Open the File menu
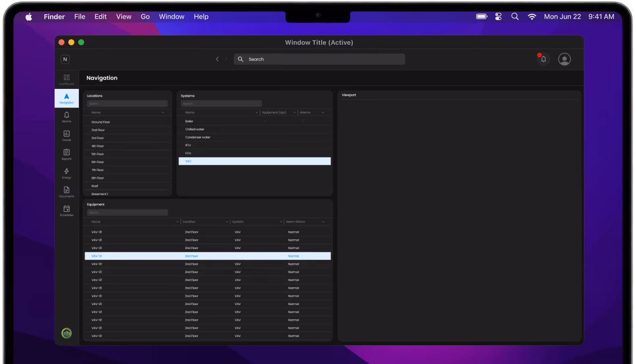 click(x=80, y=16)
